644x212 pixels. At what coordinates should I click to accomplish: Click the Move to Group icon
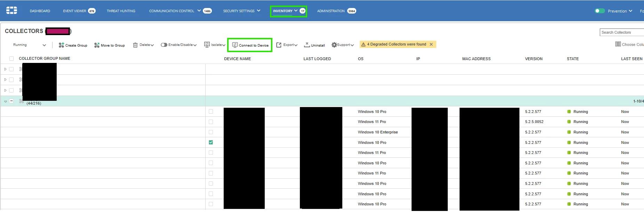point(97,45)
